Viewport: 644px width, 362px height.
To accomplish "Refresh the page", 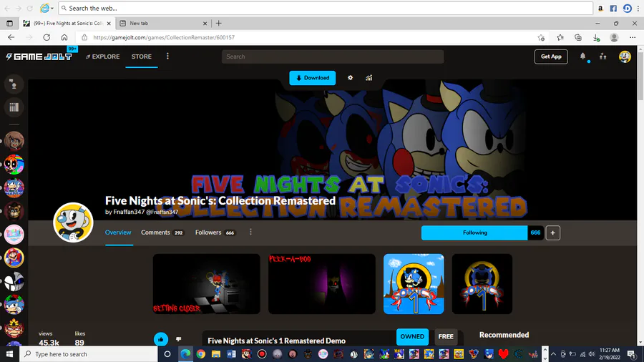I will pos(47,37).
